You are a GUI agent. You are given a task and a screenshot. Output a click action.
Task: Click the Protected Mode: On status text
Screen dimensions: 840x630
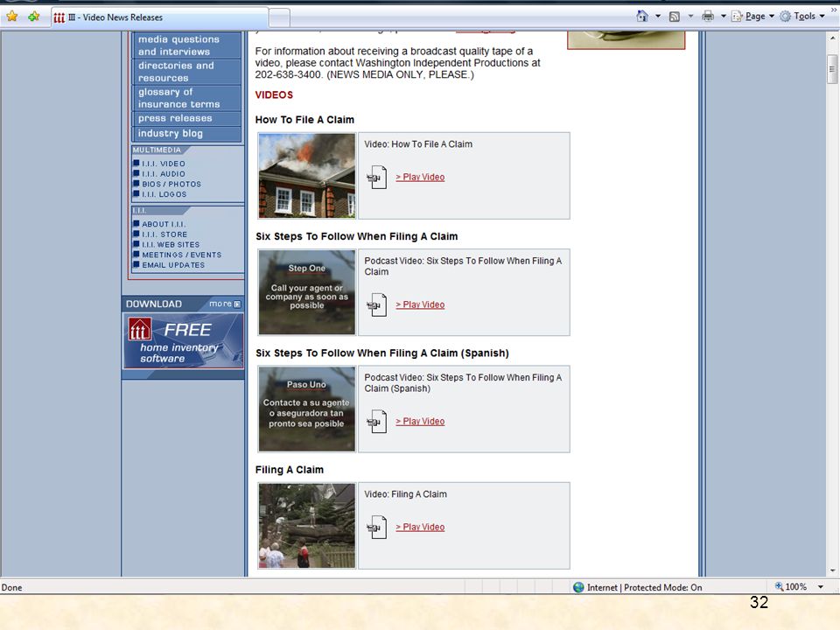click(x=663, y=588)
